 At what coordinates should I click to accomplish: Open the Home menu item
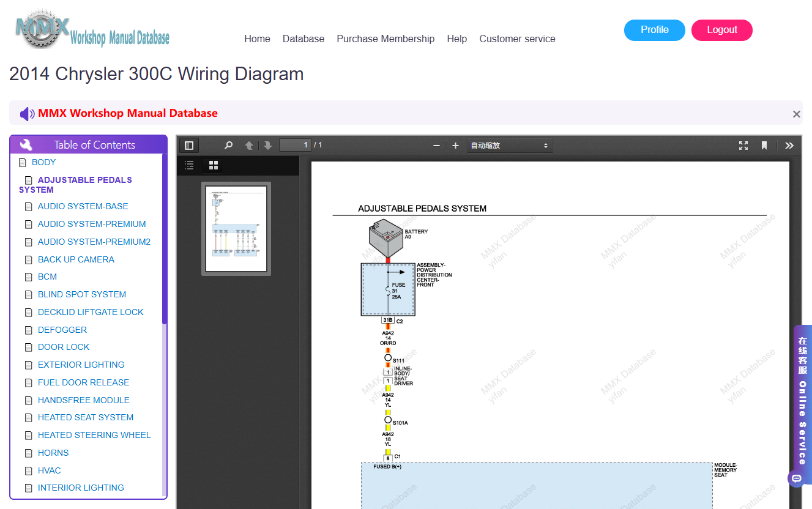257,39
